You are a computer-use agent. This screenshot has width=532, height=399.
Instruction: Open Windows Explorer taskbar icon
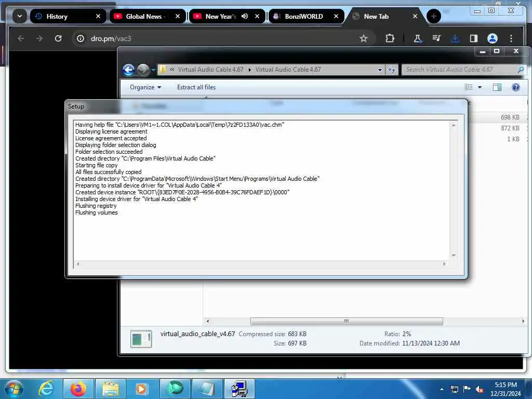(x=111, y=389)
